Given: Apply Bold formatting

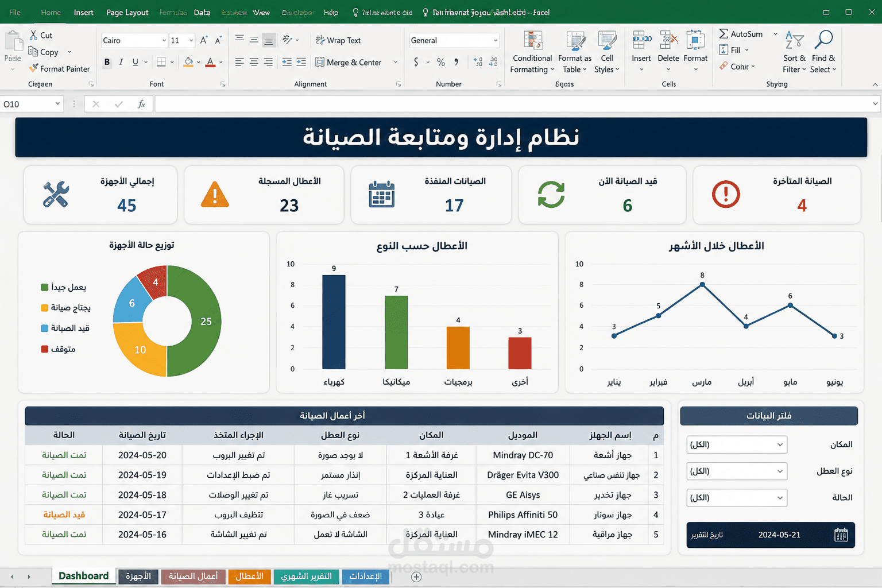Looking at the screenshot, I should pyautogui.click(x=107, y=62).
